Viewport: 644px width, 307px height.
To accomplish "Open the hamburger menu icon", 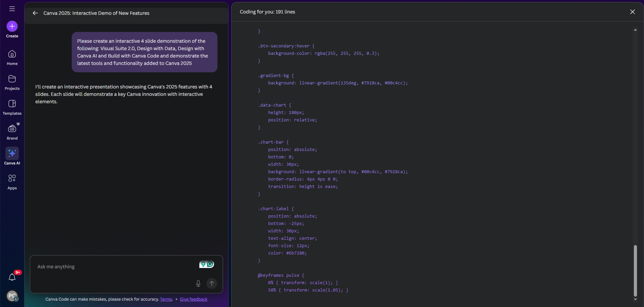I will pos(12,9).
